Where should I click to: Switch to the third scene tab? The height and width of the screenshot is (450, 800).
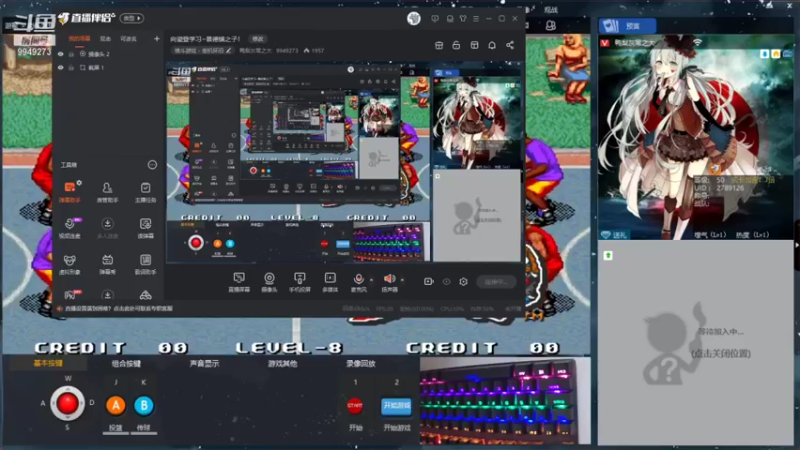(128, 39)
